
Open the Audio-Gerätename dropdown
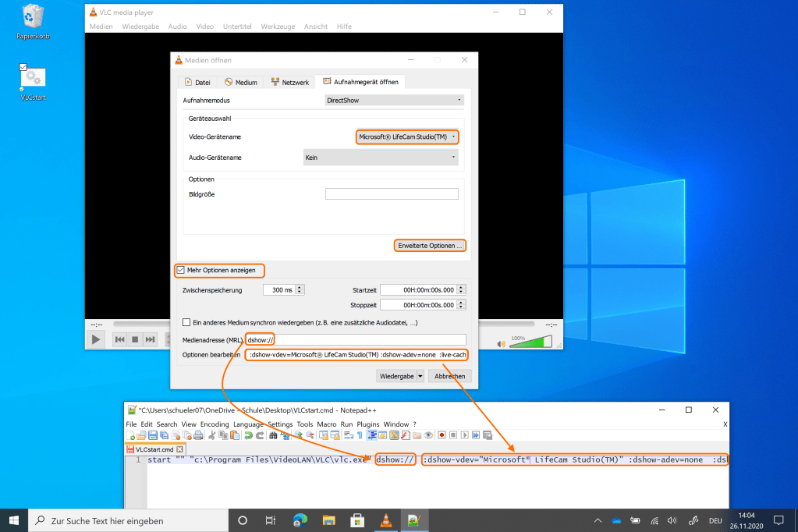[x=380, y=158]
